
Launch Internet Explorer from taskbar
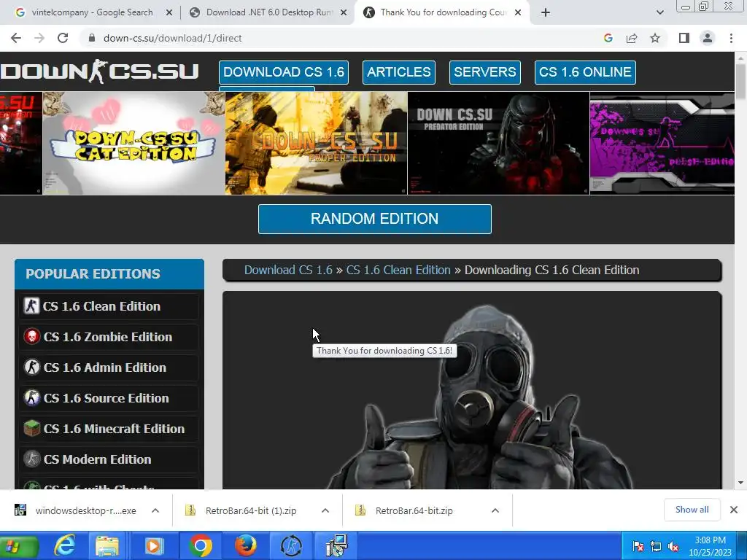tap(64, 545)
